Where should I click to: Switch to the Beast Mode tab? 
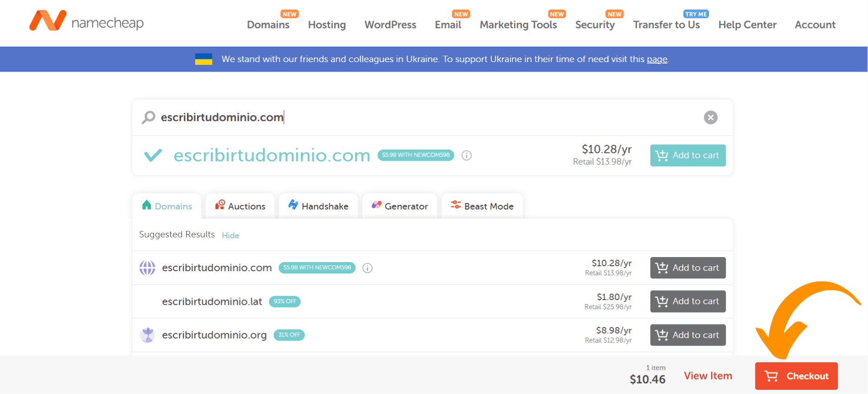pos(482,206)
